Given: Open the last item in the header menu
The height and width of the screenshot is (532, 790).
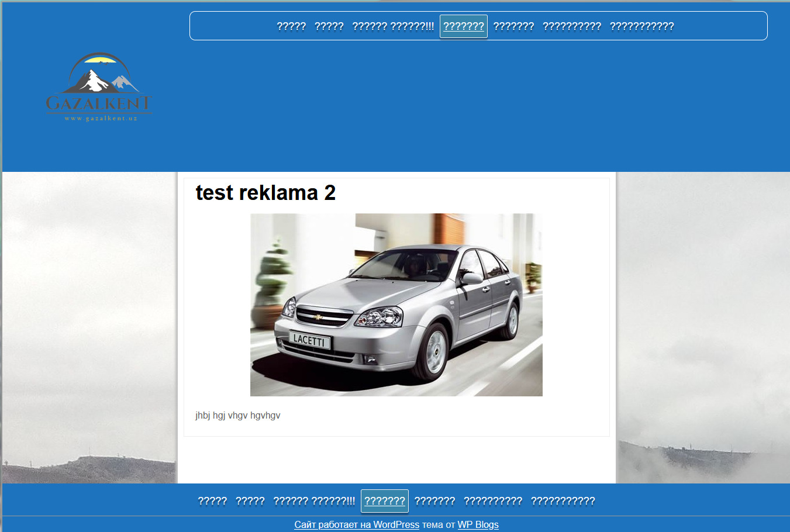Looking at the screenshot, I should click(x=641, y=26).
